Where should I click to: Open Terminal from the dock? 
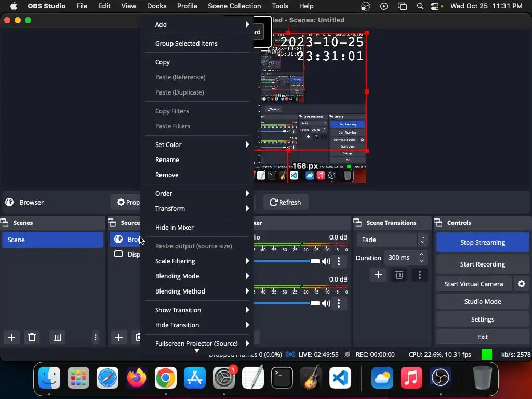coord(282,378)
